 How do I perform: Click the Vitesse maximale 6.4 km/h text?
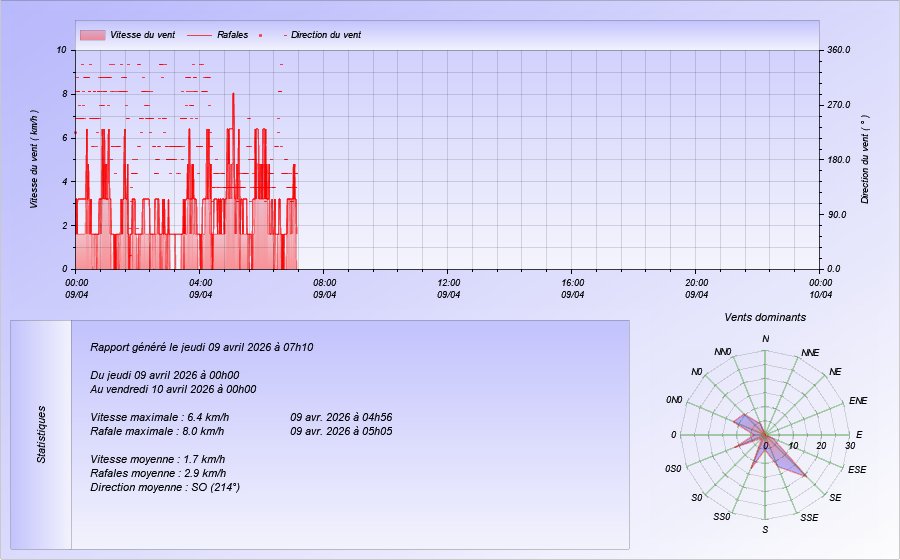(x=159, y=417)
